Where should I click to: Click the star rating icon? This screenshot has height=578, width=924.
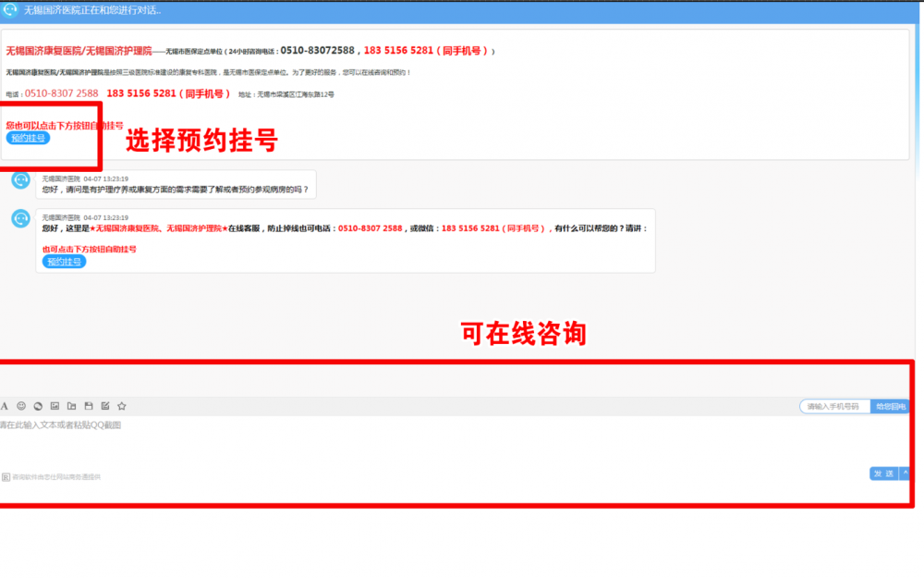click(122, 406)
